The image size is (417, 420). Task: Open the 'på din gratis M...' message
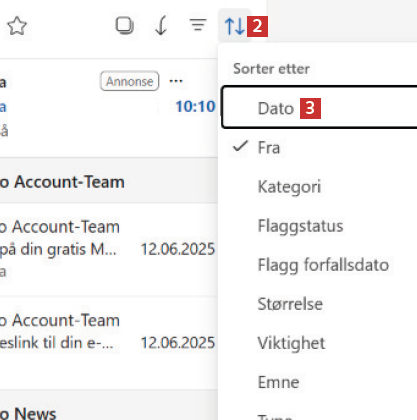(x=109, y=250)
